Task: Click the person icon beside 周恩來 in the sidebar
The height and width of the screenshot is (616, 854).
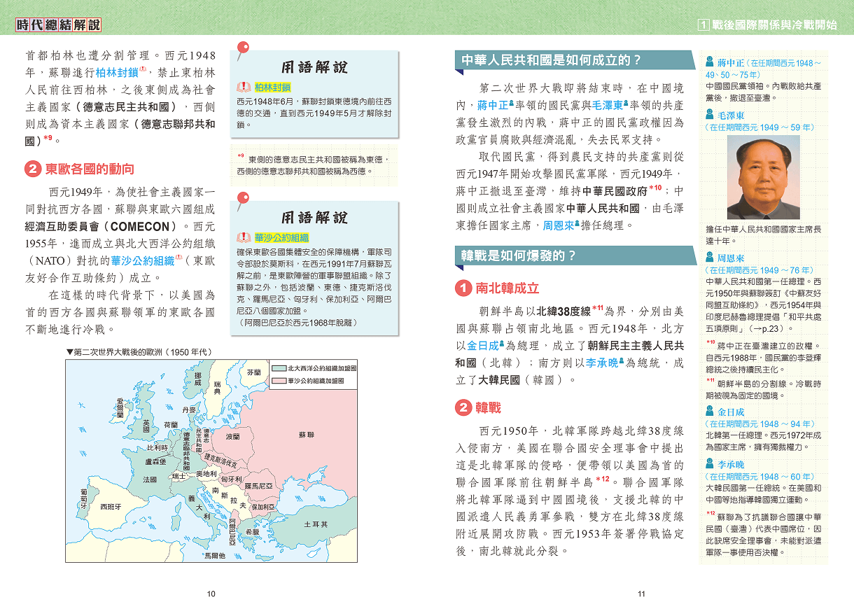Action: point(710,258)
